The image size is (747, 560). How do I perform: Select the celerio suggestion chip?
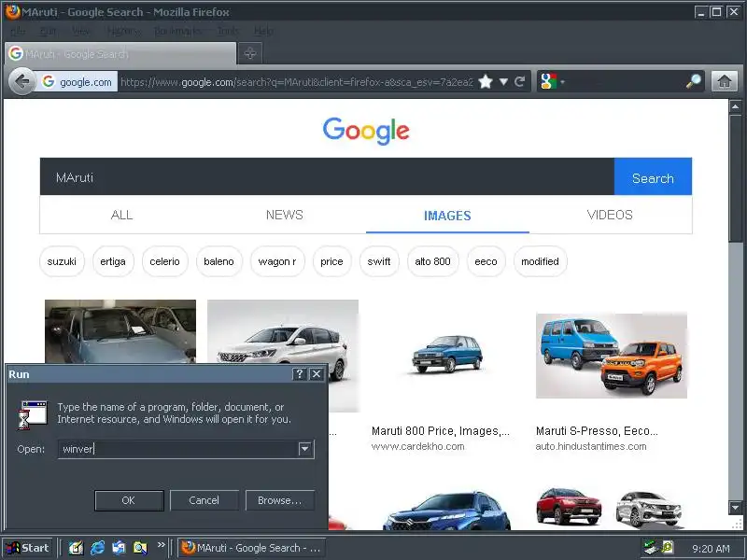165,261
